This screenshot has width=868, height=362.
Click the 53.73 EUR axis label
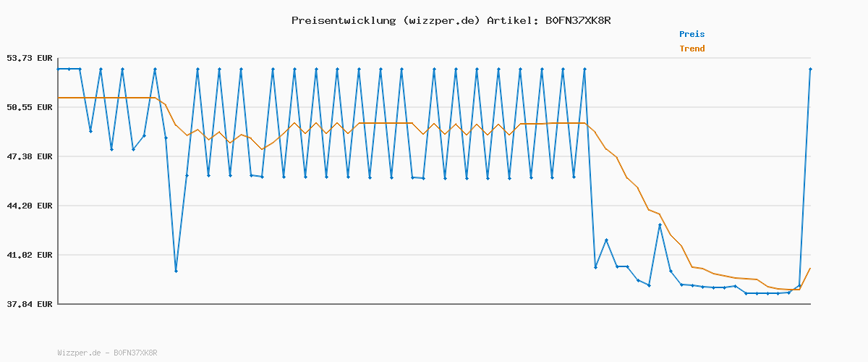29,58
